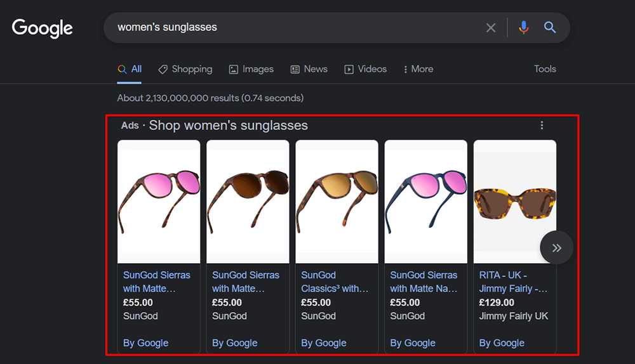Switch to the Shopping tab
This screenshot has height=364, width=635.
click(x=185, y=69)
